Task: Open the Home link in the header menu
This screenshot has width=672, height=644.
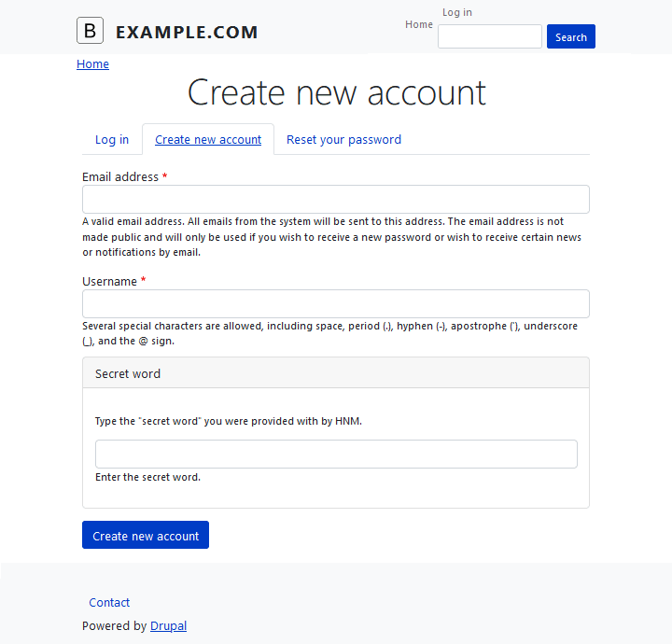Action: pos(419,24)
